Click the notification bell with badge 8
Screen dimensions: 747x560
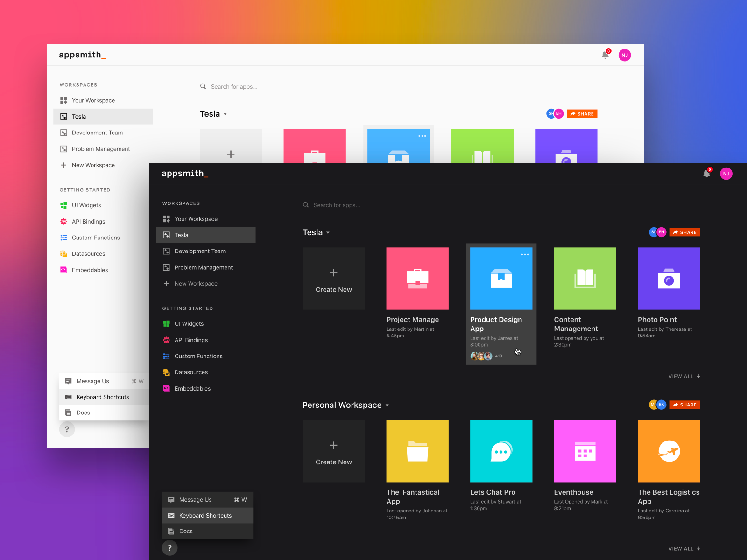[707, 173]
